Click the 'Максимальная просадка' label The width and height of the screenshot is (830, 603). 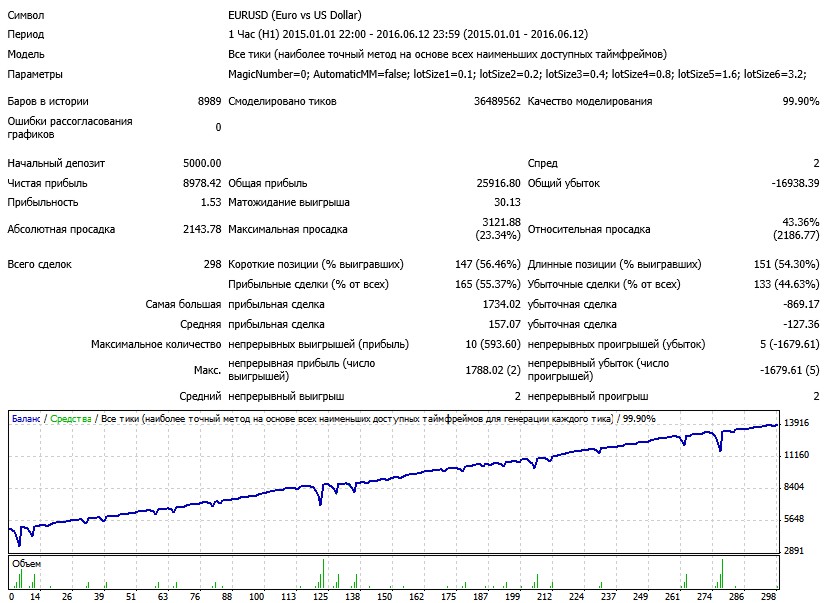[x=288, y=229]
